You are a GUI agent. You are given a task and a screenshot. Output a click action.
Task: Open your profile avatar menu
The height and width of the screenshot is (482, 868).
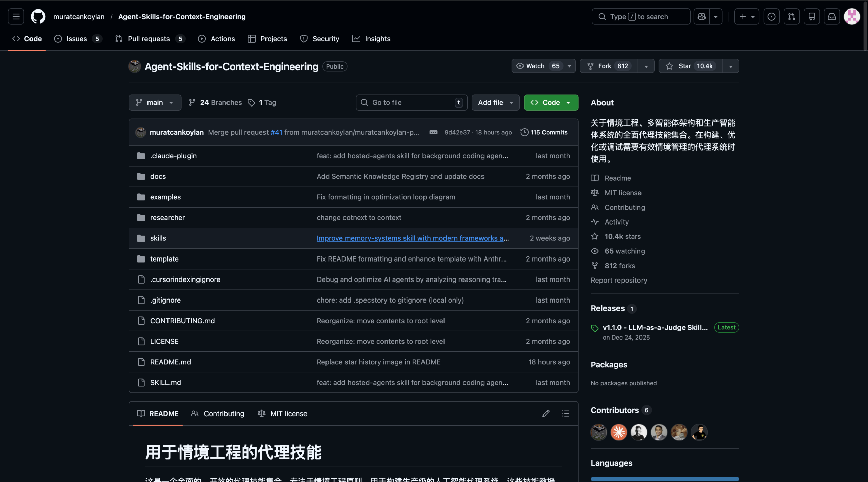(x=852, y=16)
